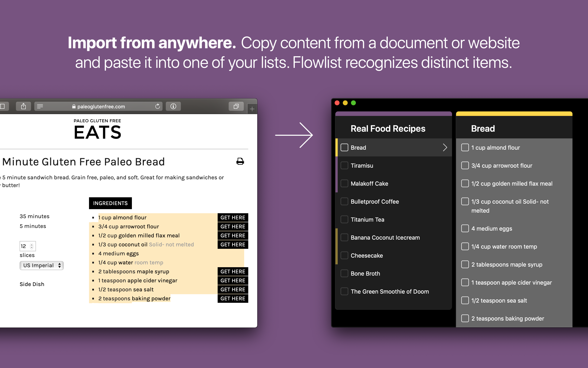Mark Cheesecake as done
This screenshot has width=588, height=368.
point(344,256)
